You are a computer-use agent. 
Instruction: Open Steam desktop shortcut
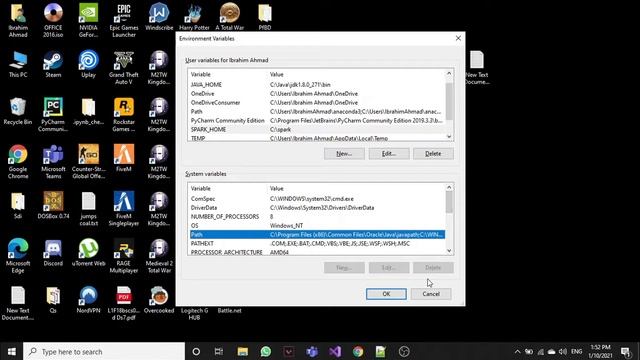pyautogui.click(x=53, y=64)
